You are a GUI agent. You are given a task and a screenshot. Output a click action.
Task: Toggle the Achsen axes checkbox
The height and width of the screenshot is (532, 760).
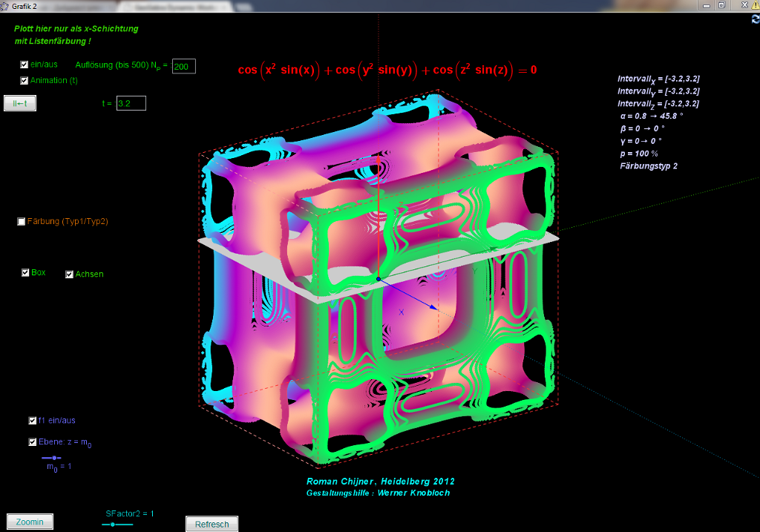[70, 275]
